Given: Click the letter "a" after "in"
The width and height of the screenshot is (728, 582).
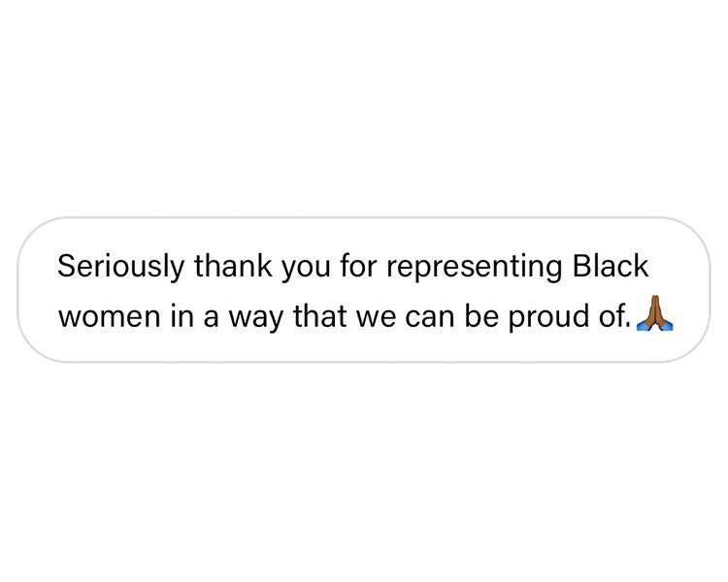Looking at the screenshot, I should click(x=211, y=318).
